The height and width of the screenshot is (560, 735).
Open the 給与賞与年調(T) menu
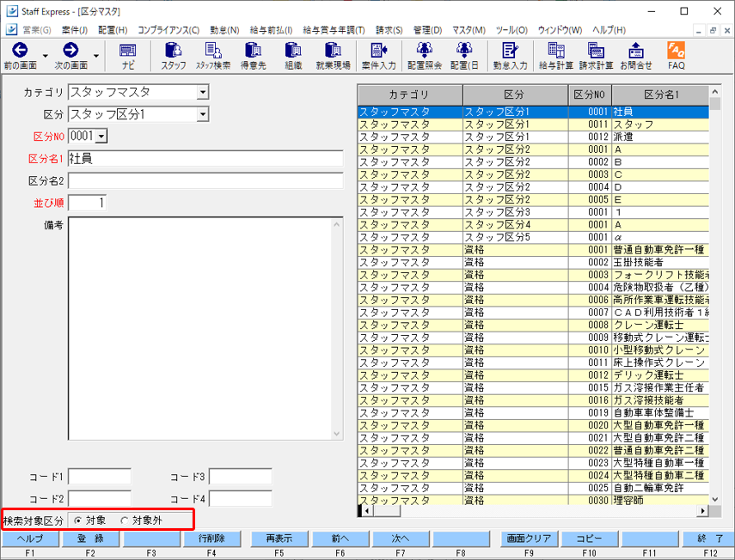tap(334, 30)
